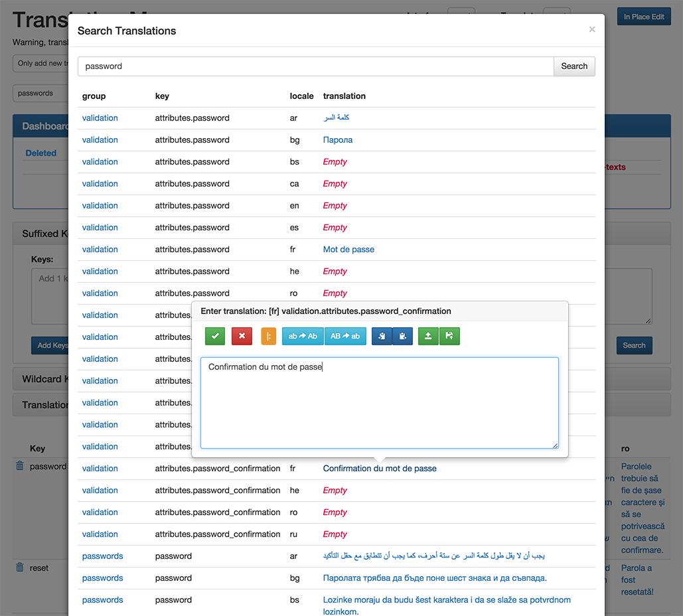Screen dimensions: 683x616
Task: Click the Search button in the background page
Action: [x=635, y=345]
